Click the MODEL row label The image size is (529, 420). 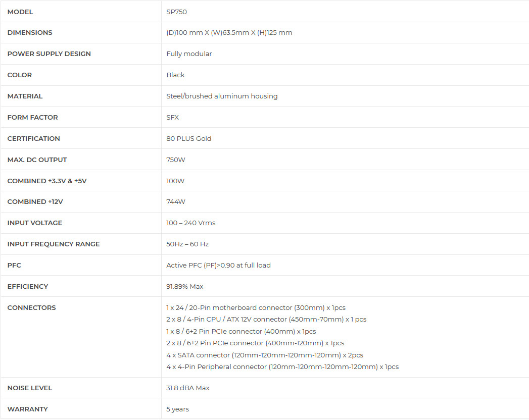tap(20, 12)
